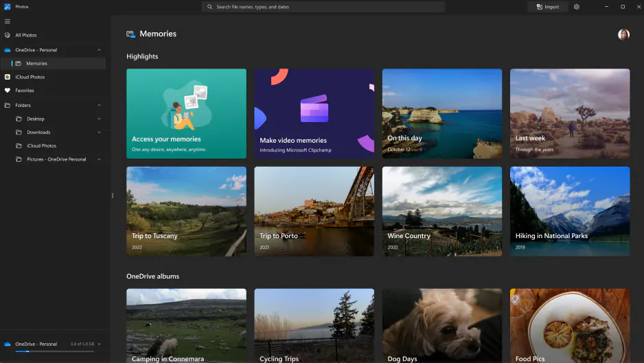
Task: Open the Make video memories card
Action: (x=314, y=113)
